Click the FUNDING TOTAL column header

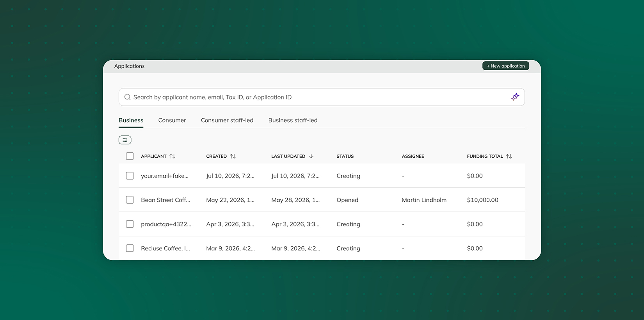(x=485, y=156)
